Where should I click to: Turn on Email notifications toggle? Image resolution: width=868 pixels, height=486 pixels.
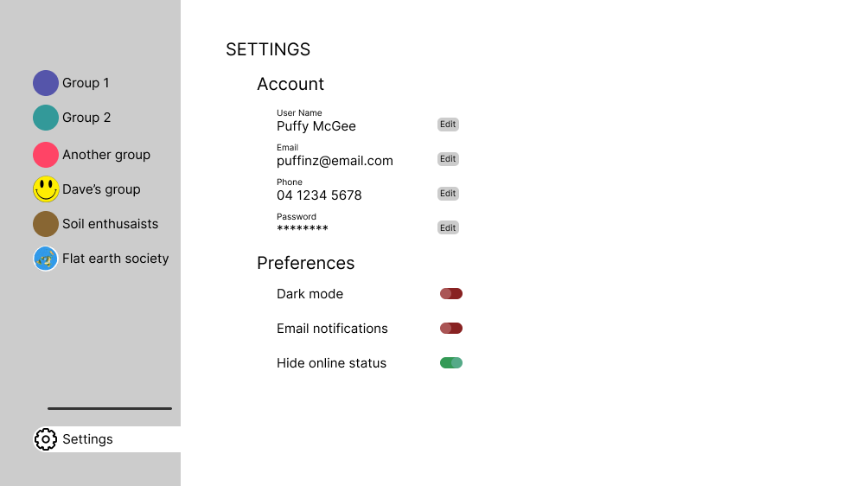tap(451, 329)
